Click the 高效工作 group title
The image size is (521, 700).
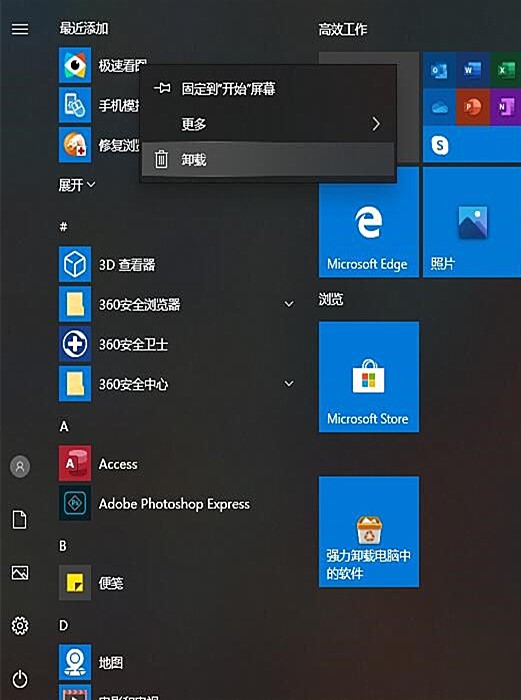343,30
